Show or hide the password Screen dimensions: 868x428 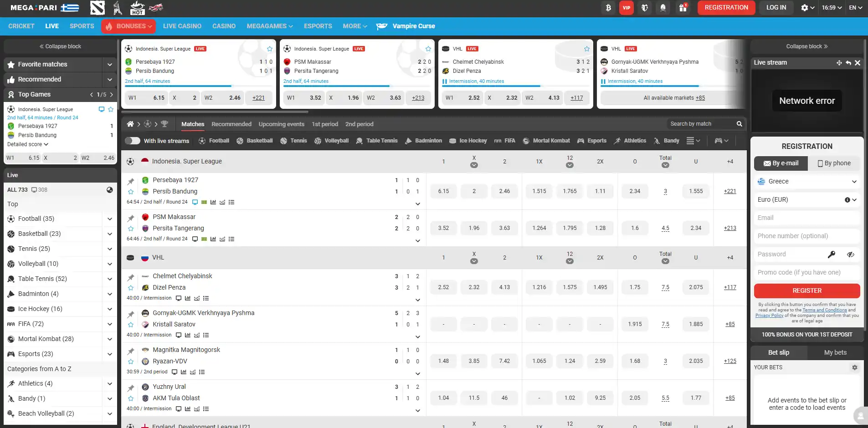[x=850, y=255]
